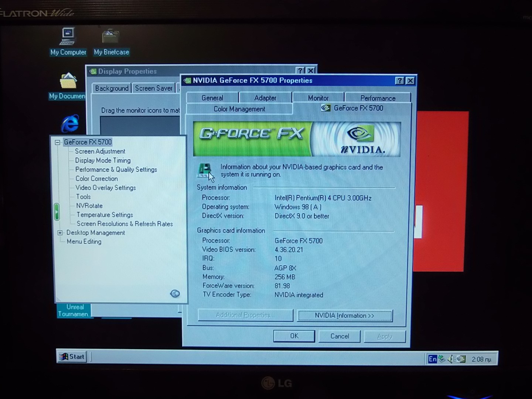Click the Cancel button
This screenshot has height=399, width=532.
[x=340, y=336]
